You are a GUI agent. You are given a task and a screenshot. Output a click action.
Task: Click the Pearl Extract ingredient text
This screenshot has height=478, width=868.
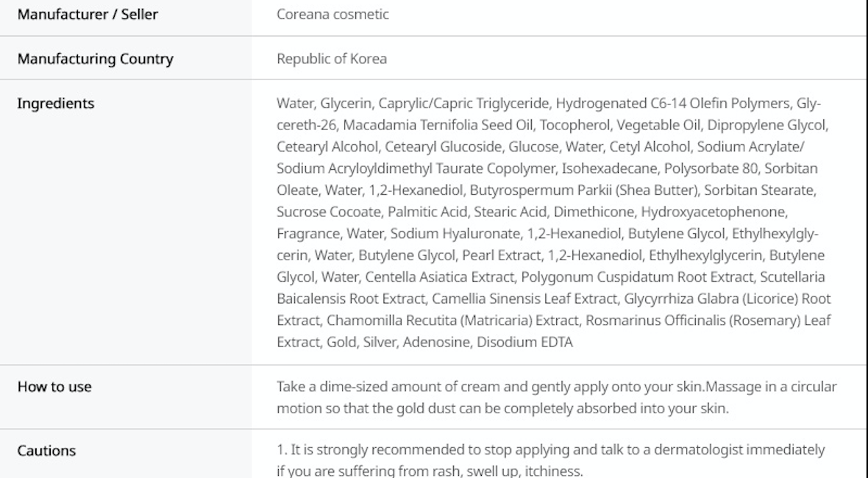pyautogui.click(x=503, y=256)
